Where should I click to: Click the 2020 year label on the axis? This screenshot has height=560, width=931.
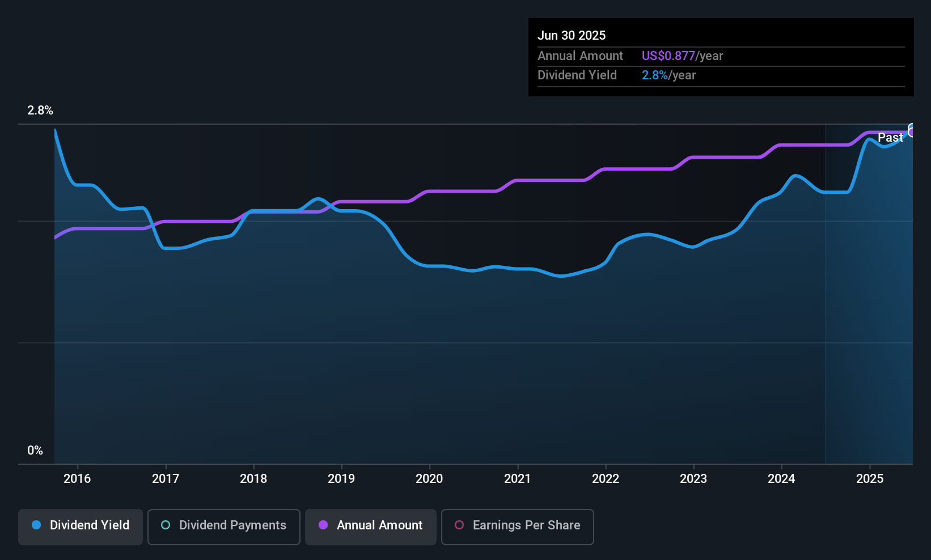click(x=429, y=478)
